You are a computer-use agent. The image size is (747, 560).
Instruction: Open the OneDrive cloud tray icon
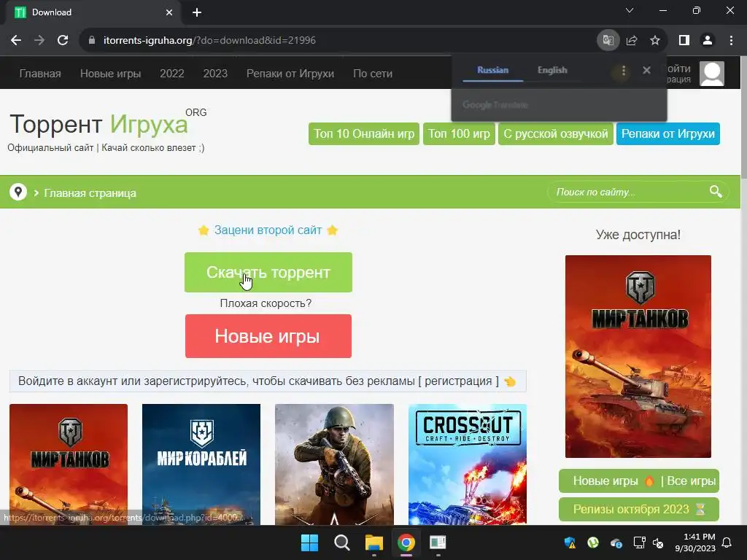(x=616, y=542)
